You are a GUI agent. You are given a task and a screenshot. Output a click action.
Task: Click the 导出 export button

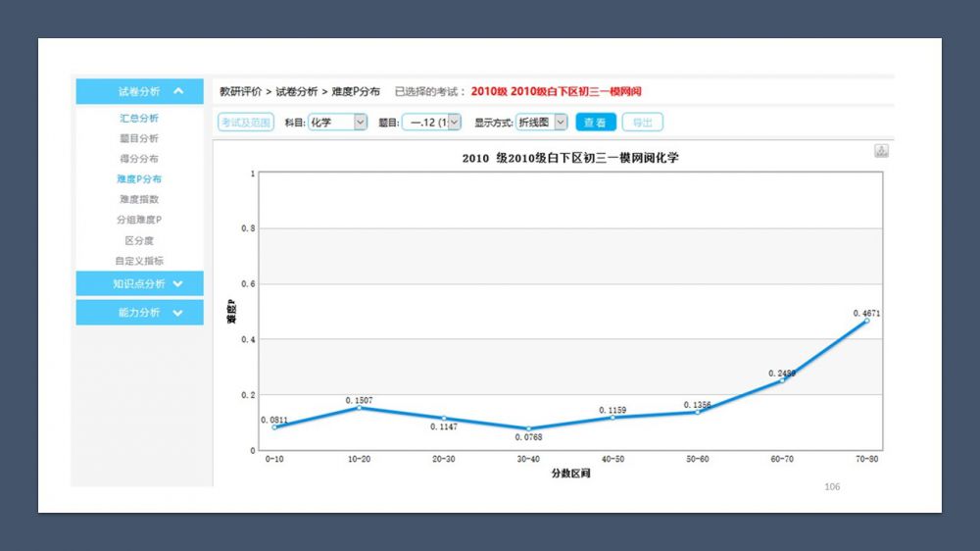coord(642,123)
